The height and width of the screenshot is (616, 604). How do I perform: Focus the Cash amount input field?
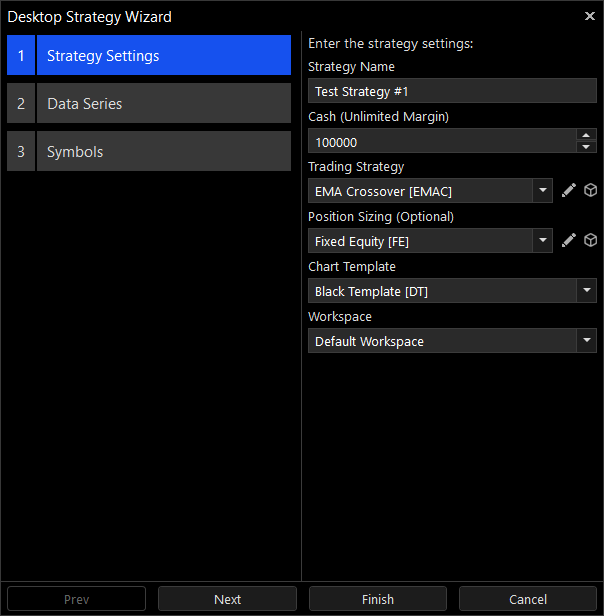tap(440, 141)
